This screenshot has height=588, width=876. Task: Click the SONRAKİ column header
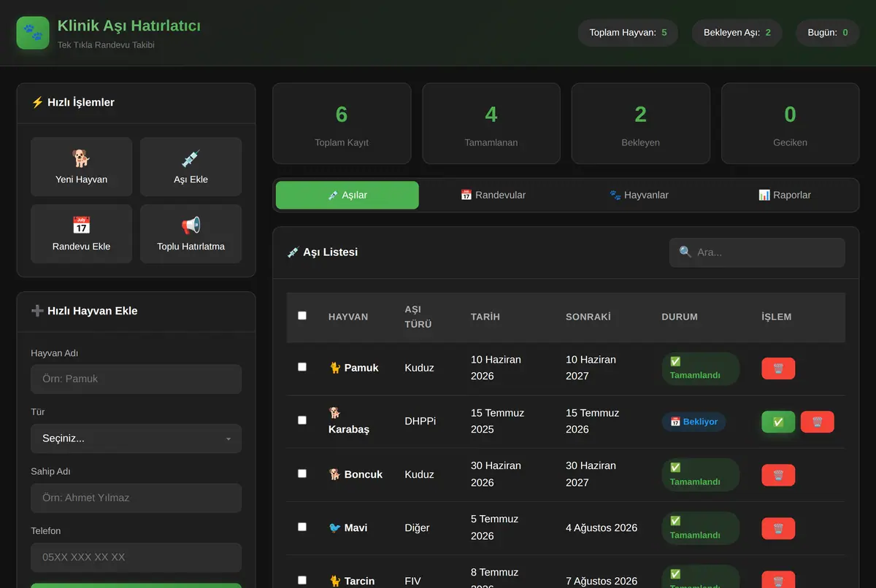(x=588, y=317)
